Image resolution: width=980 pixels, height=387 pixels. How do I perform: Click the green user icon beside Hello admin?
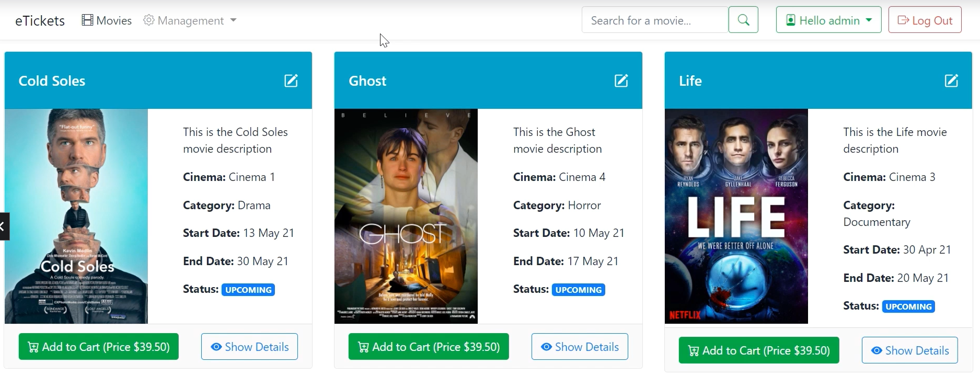tap(789, 20)
